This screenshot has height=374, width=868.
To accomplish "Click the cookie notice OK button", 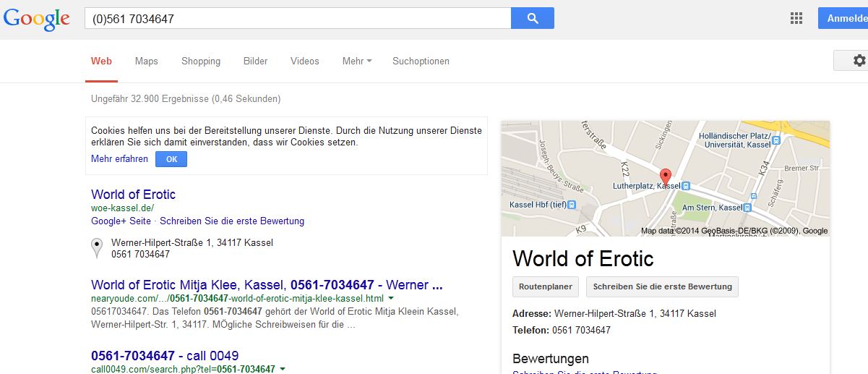I will tap(171, 159).
